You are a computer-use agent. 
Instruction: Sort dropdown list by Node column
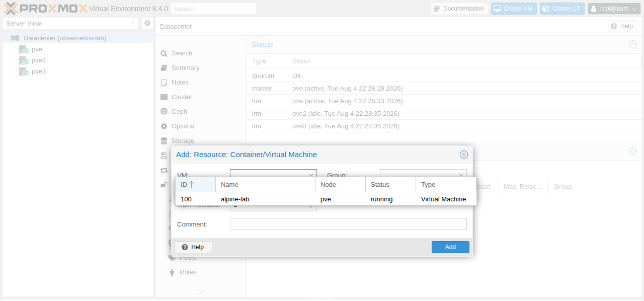pyautogui.click(x=340, y=185)
